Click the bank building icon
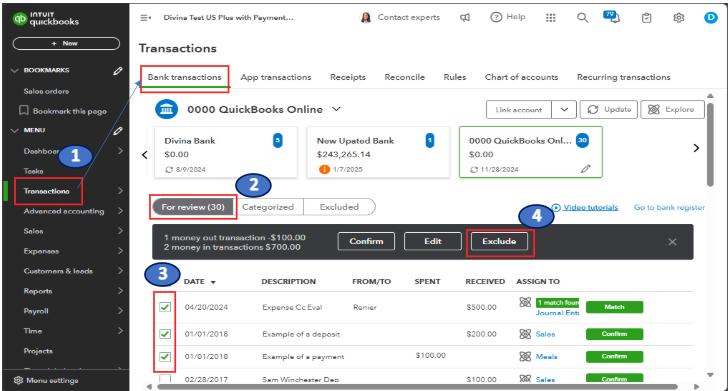The width and height of the screenshot is (728, 391). pyautogui.click(x=166, y=110)
